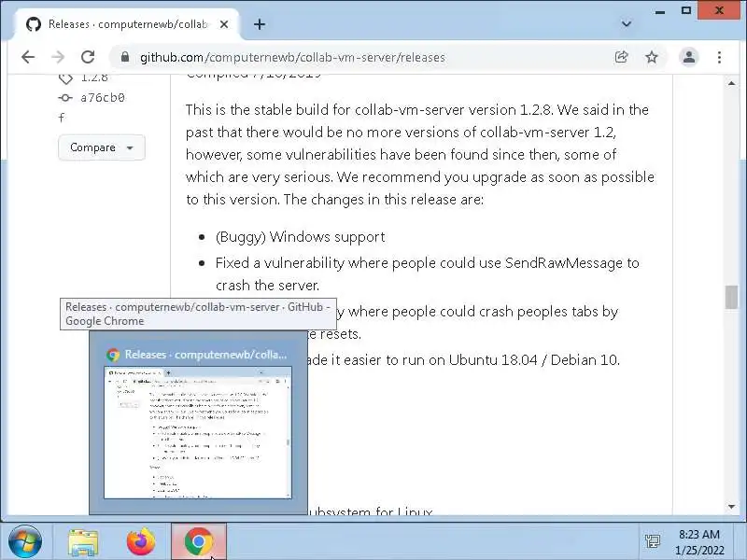747x560 pixels.
Task: Expand the Compare dropdown
Action: coord(102,147)
